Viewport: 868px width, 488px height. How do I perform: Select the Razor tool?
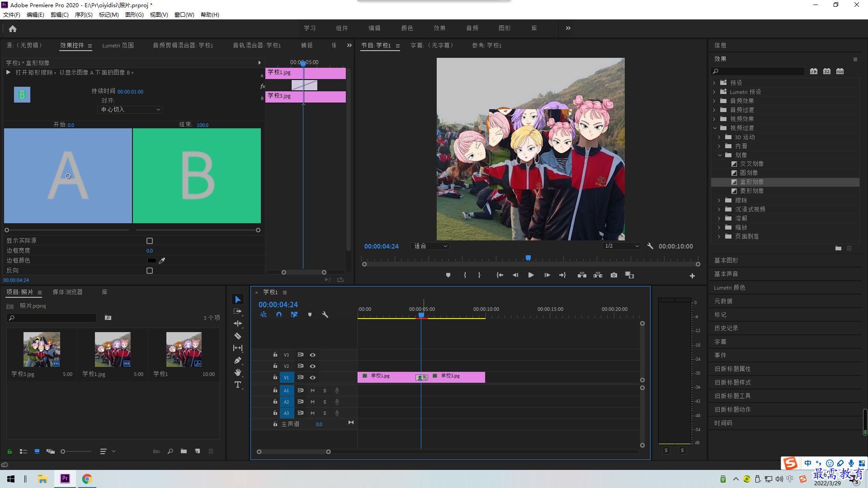coord(238,336)
